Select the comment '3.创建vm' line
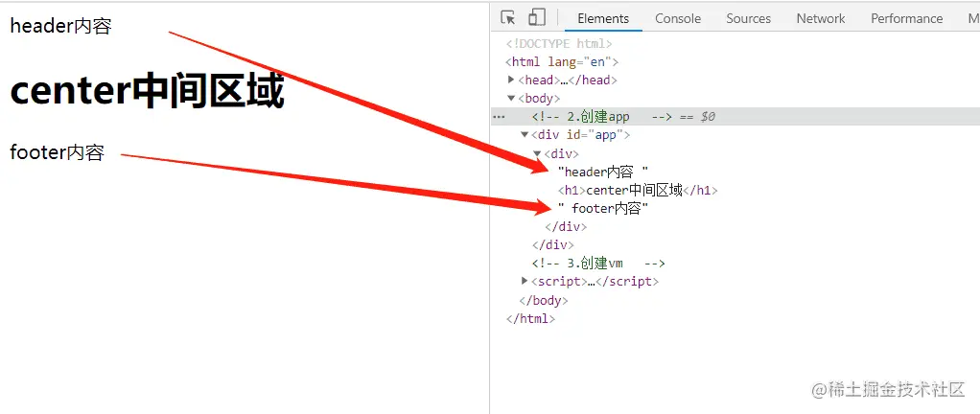980x414 pixels. pos(598,264)
